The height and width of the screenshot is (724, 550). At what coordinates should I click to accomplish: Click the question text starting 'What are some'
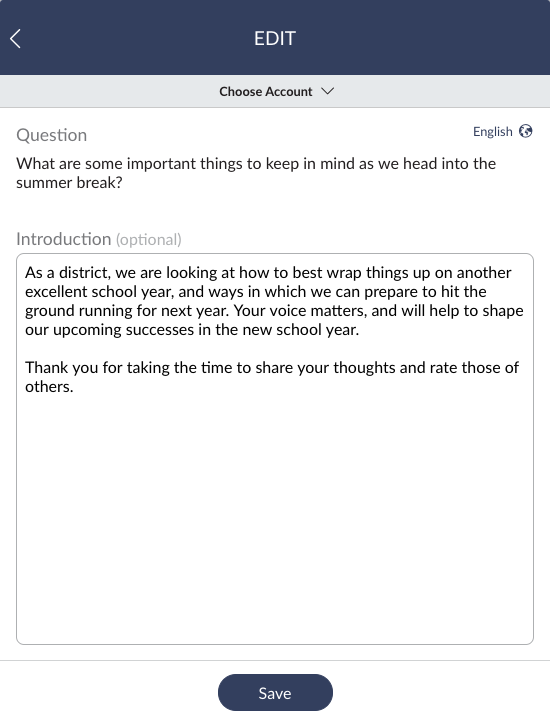point(256,173)
